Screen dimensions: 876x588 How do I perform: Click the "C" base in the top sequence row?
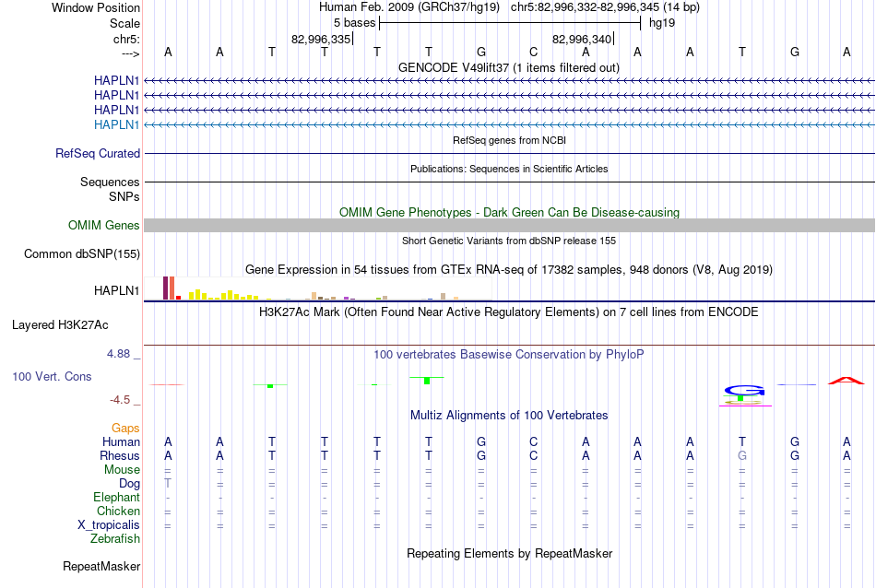point(534,52)
